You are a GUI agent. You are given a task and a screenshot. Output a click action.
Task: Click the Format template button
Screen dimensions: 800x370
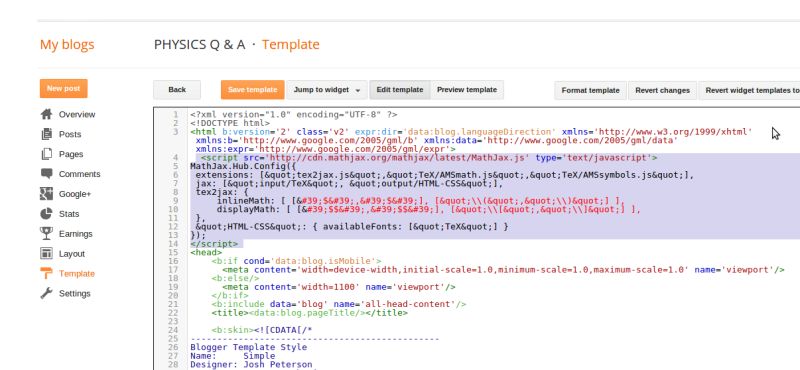pyautogui.click(x=590, y=90)
